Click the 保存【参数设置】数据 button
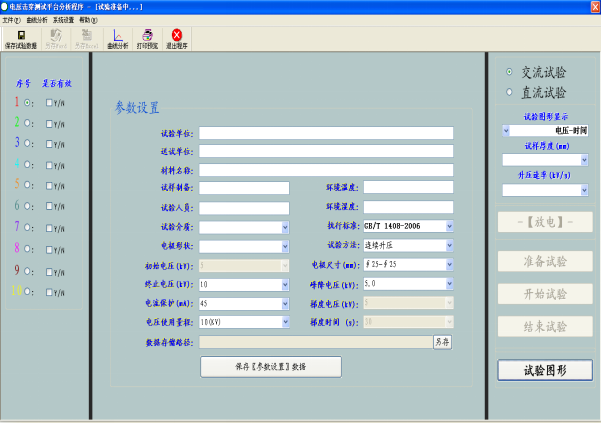Screen dimensions: 601x424 (x=271, y=367)
